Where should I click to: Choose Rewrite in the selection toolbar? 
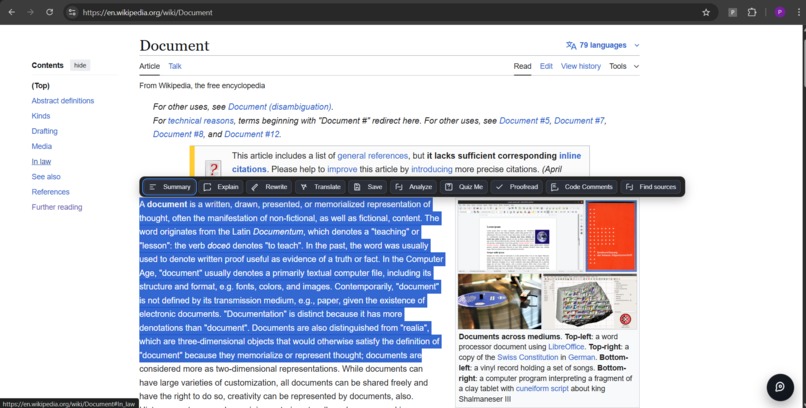[269, 187]
